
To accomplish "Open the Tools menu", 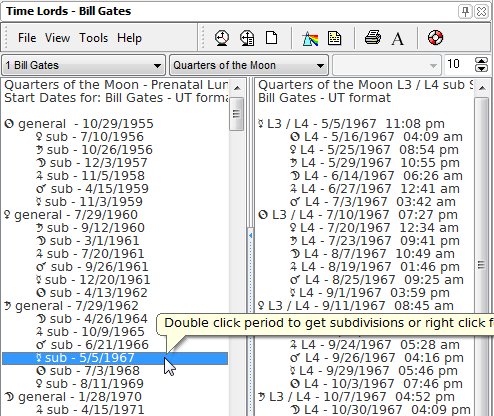I will coord(93,38).
